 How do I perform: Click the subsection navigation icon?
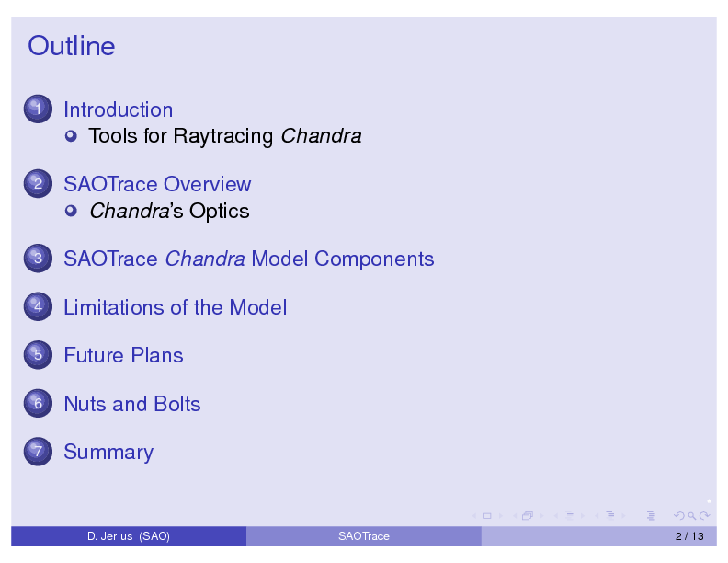tap(569, 516)
